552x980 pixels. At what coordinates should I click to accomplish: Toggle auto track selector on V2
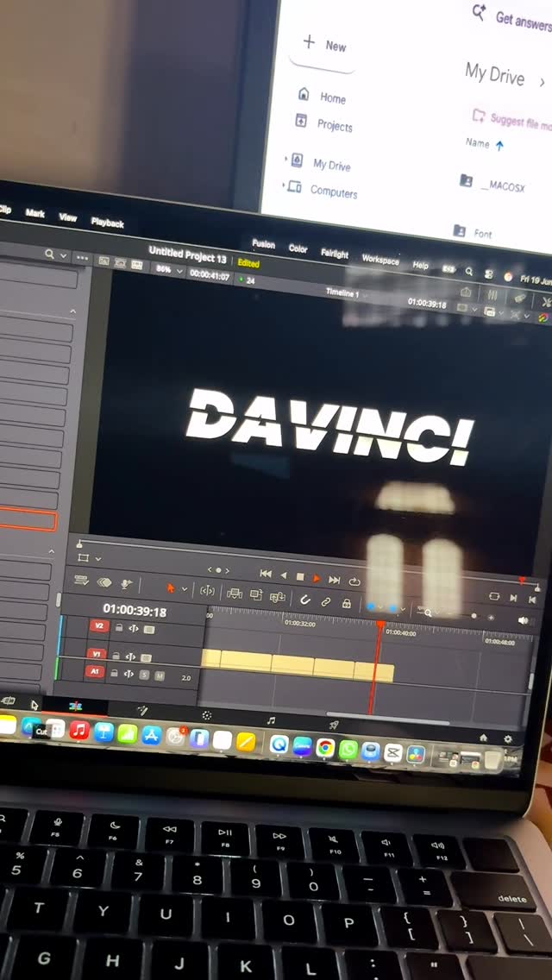(133, 628)
